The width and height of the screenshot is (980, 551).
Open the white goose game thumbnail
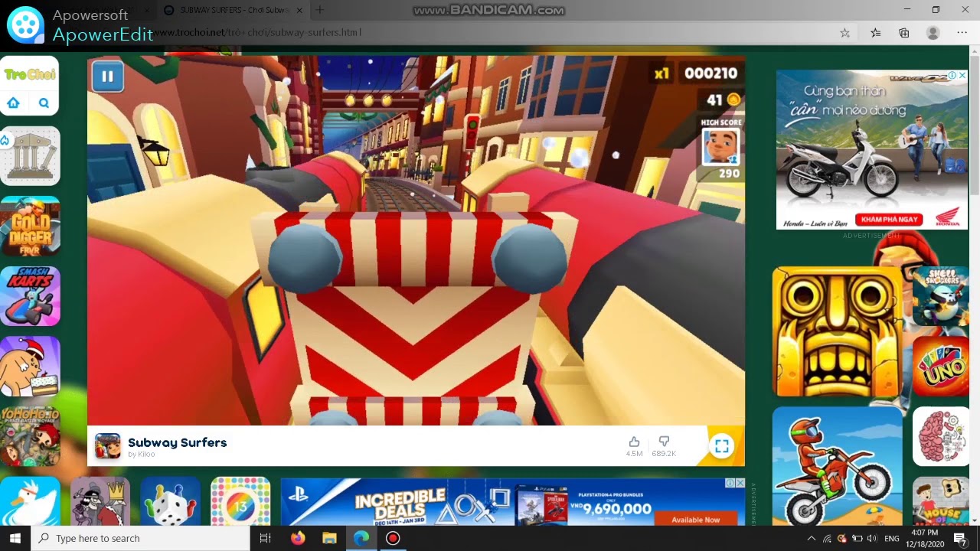(30, 501)
